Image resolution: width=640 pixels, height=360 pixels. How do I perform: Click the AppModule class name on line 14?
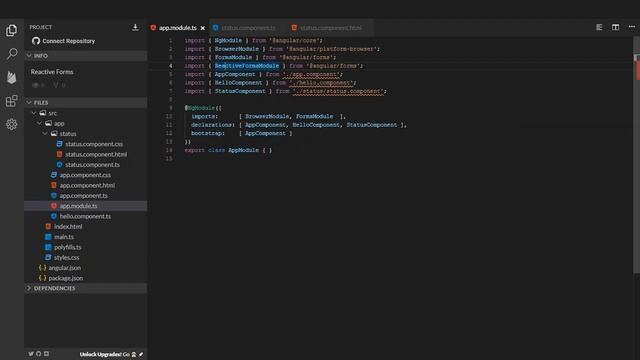(x=243, y=150)
